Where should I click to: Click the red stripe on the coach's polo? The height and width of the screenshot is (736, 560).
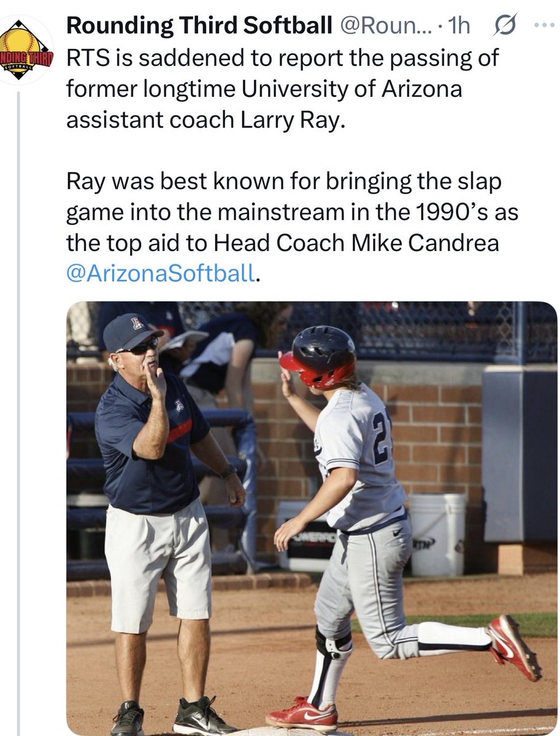(x=180, y=432)
